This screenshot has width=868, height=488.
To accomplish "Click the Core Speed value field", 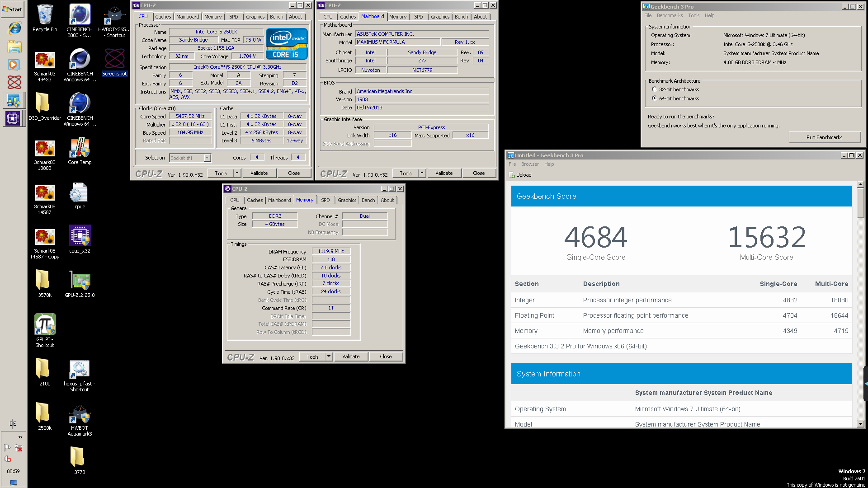I will tap(190, 116).
